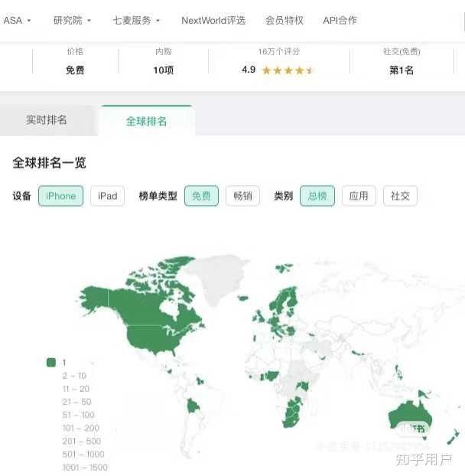Click the 全球排名一览 heading
Screen dimensions: 465x476
(49, 163)
